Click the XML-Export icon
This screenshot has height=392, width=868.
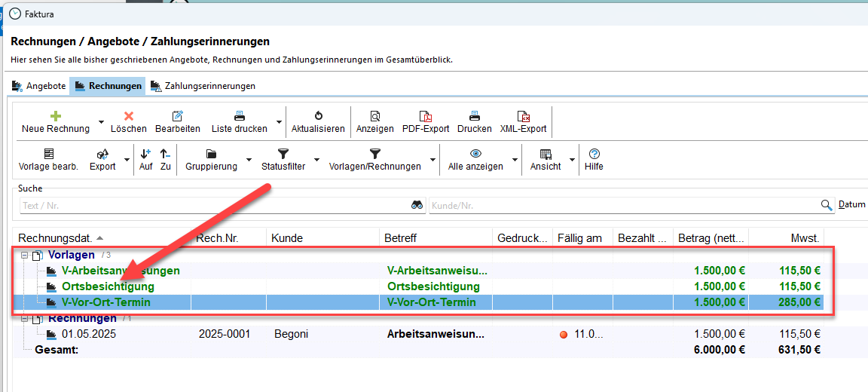[524, 116]
